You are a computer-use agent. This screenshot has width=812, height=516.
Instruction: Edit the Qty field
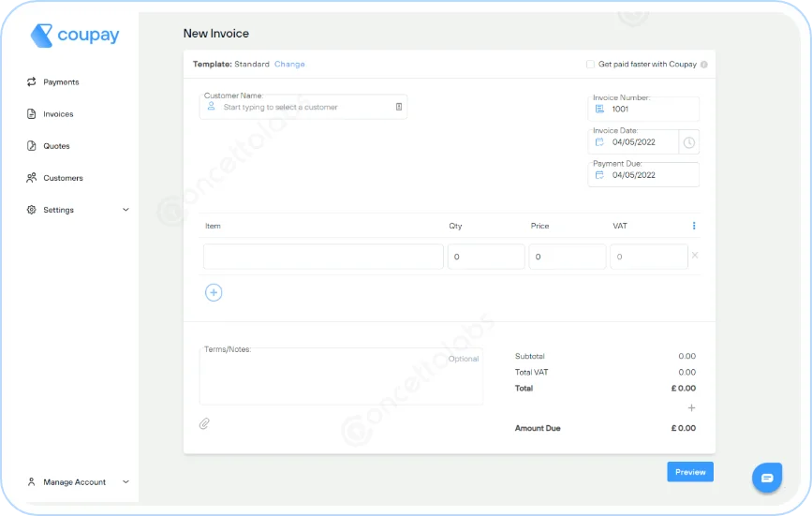click(x=486, y=257)
